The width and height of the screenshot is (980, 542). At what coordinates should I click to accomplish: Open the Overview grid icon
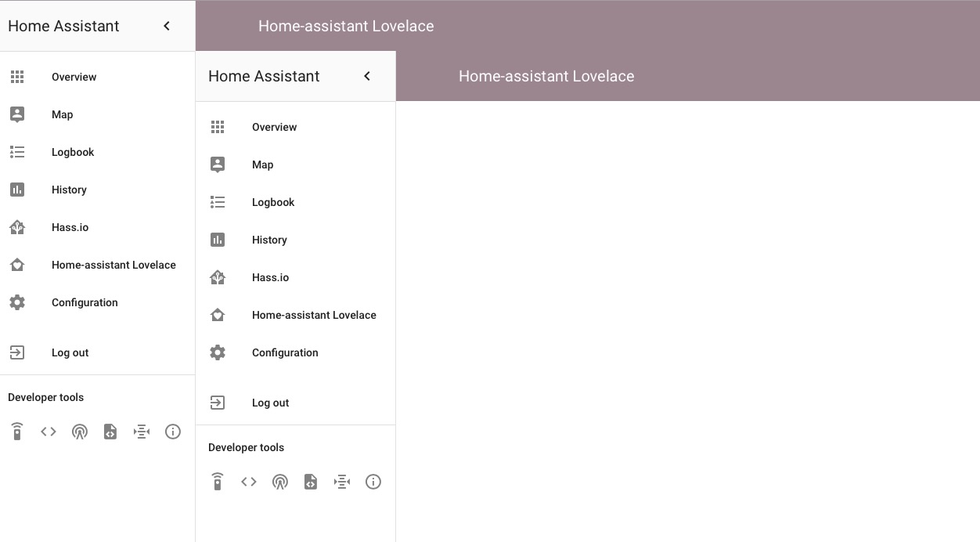218,127
